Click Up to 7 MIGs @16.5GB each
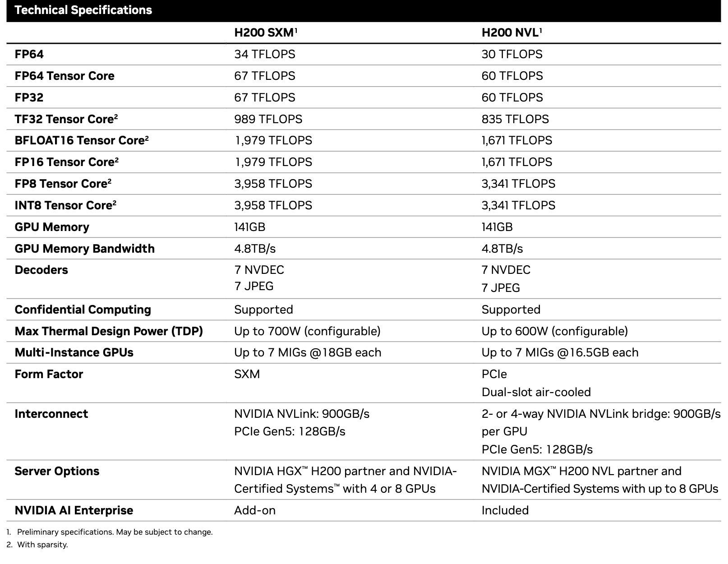Image resolution: width=728 pixels, height=564 pixels. point(560,352)
